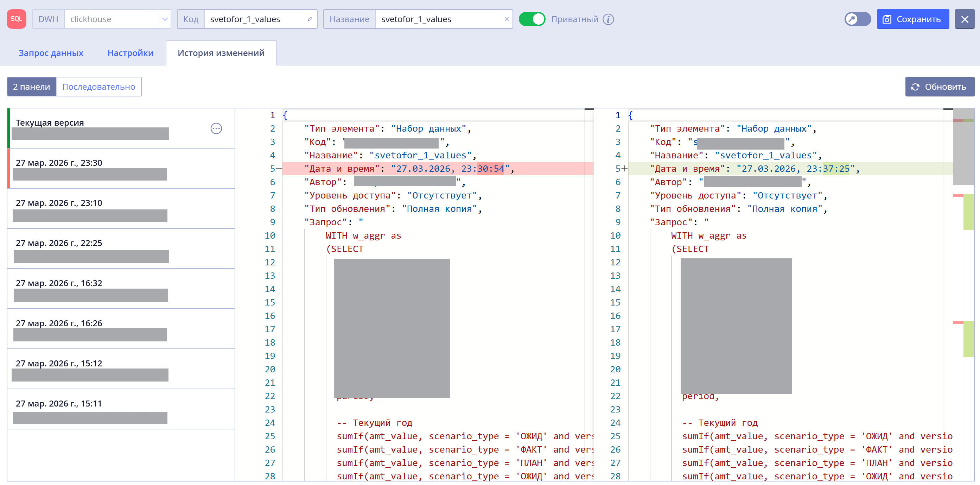Open the three-dots menu for Текущая версия
Screen dimensions: 980x485
click(x=216, y=129)
